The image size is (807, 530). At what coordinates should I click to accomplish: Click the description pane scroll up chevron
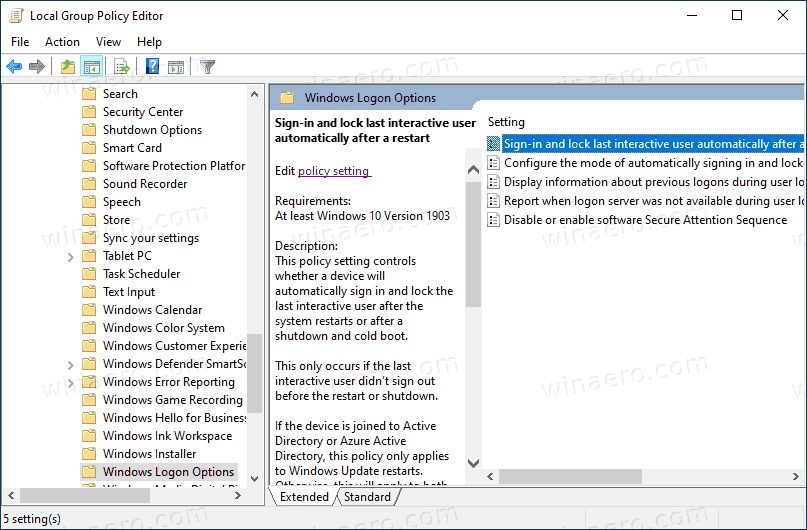(473, 169)
